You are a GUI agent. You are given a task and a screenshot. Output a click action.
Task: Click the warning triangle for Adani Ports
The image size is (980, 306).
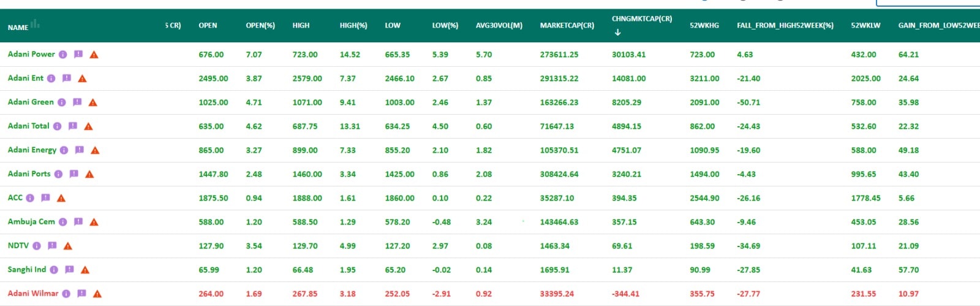pyautogui.click(x=89, y=174)
